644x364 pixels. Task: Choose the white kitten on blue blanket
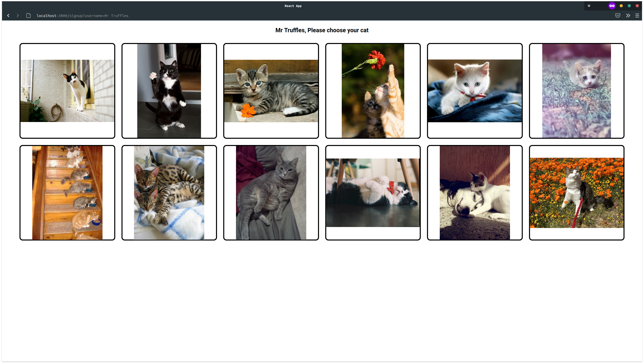point(474,91)
